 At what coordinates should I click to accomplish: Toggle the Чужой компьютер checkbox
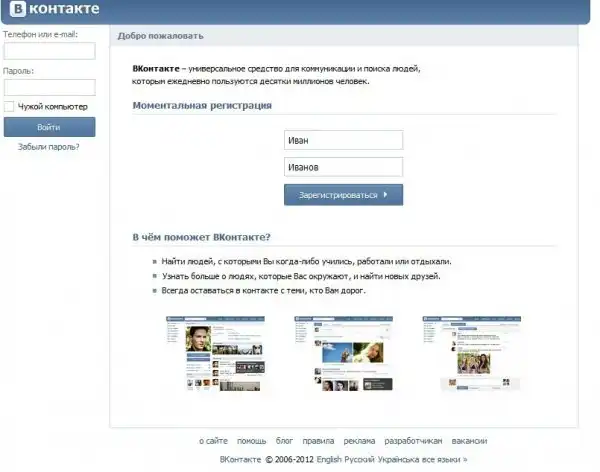coord(9,106)
